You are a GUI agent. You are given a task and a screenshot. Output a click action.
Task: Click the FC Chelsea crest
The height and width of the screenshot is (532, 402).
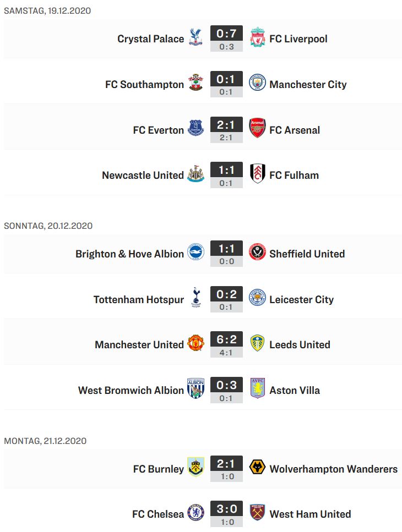tap(195, 513)
